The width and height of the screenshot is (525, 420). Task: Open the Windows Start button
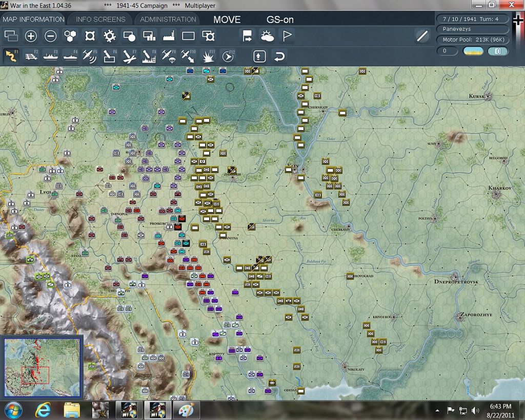[13, 410]
